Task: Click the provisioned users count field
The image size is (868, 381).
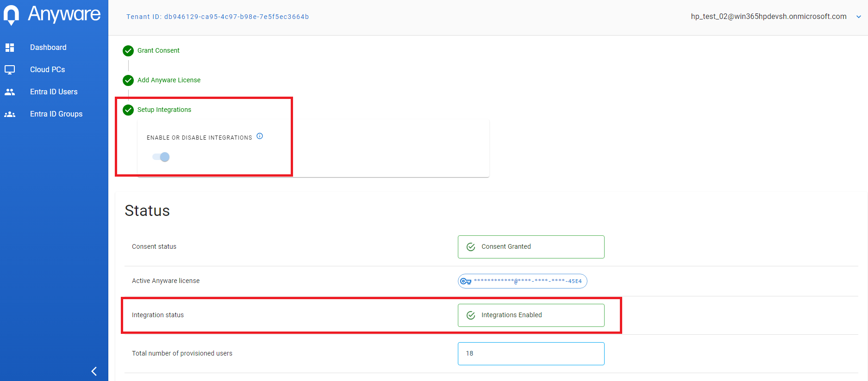Action: pos(531,354)
